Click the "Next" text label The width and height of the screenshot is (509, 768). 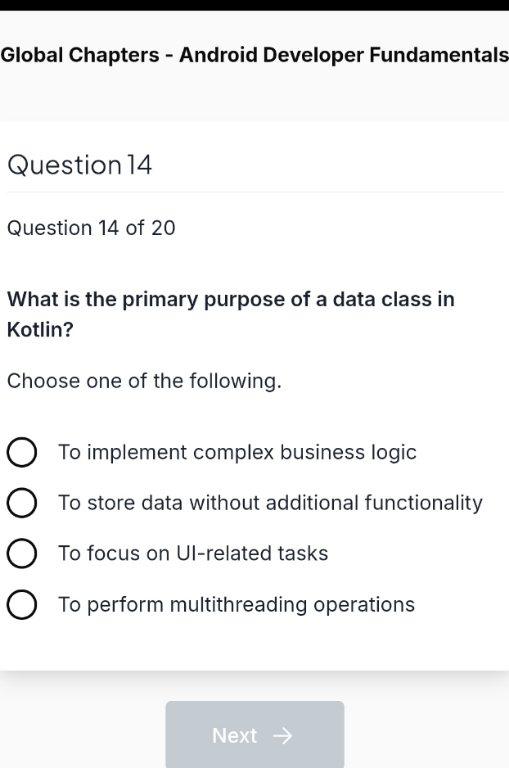[x=234, y=735]
